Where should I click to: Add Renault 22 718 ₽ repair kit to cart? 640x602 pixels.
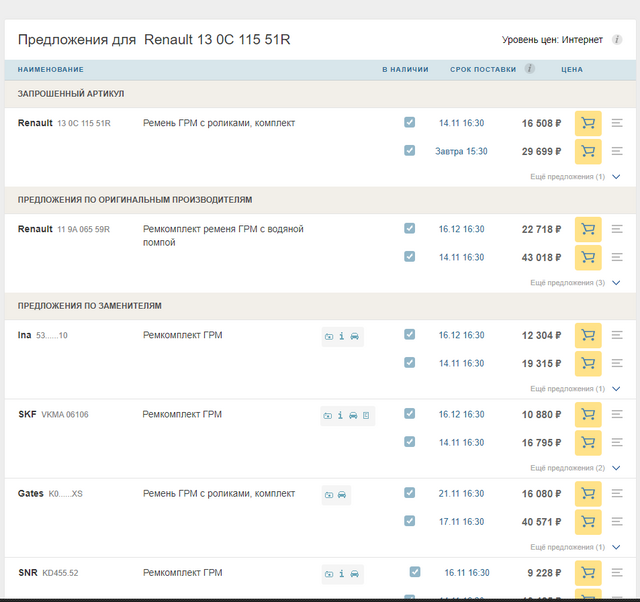pyautogui.click(x=588, y=229)
